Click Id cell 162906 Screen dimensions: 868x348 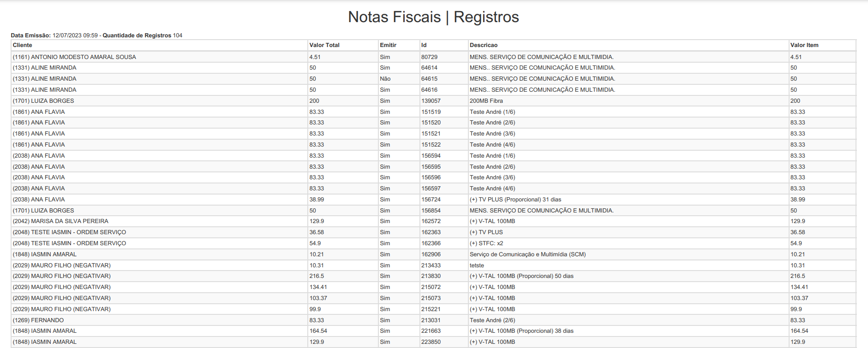click(431, 254)
